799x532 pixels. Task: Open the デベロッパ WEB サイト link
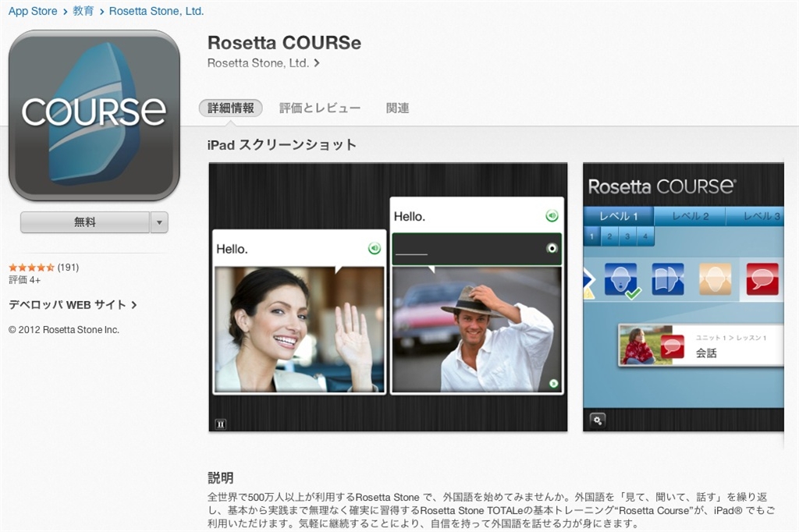click(x=73, y=305)
